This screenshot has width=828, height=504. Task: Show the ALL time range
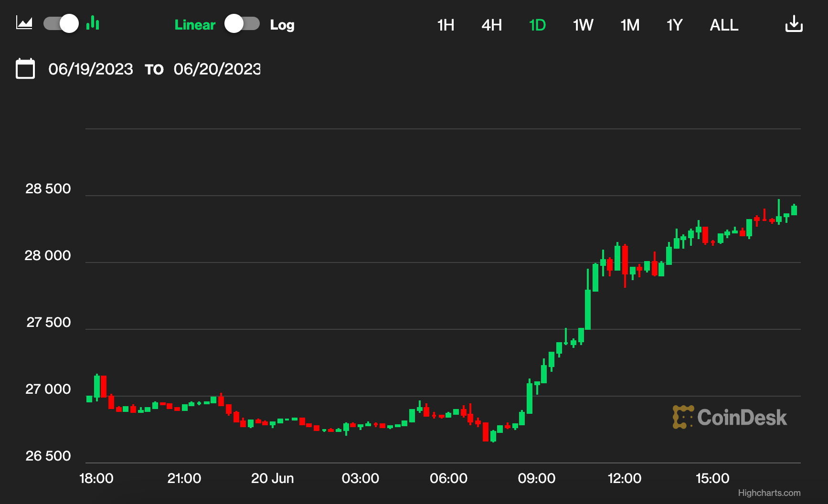click(724, 25)
